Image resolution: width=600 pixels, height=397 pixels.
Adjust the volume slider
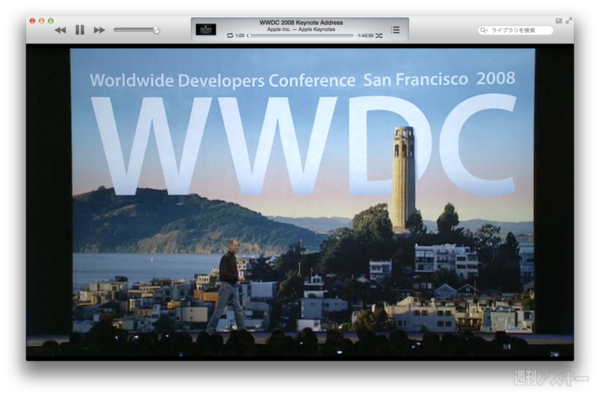136,30
